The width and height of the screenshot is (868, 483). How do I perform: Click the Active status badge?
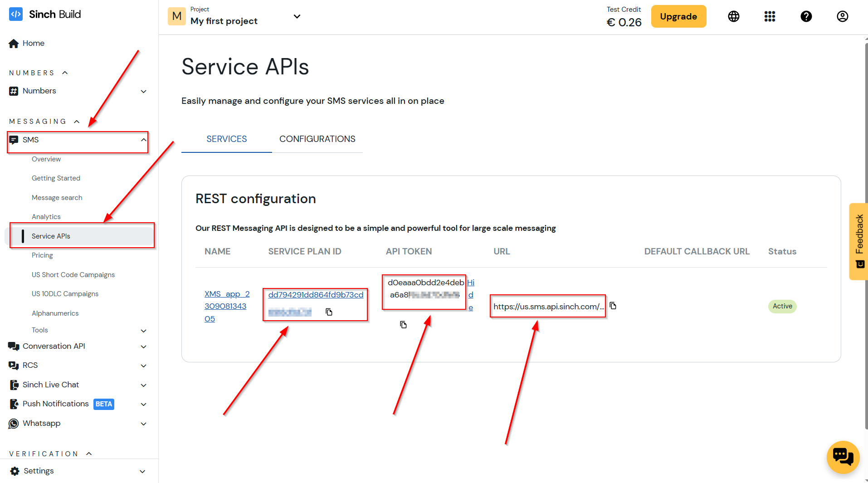[782, 306]
